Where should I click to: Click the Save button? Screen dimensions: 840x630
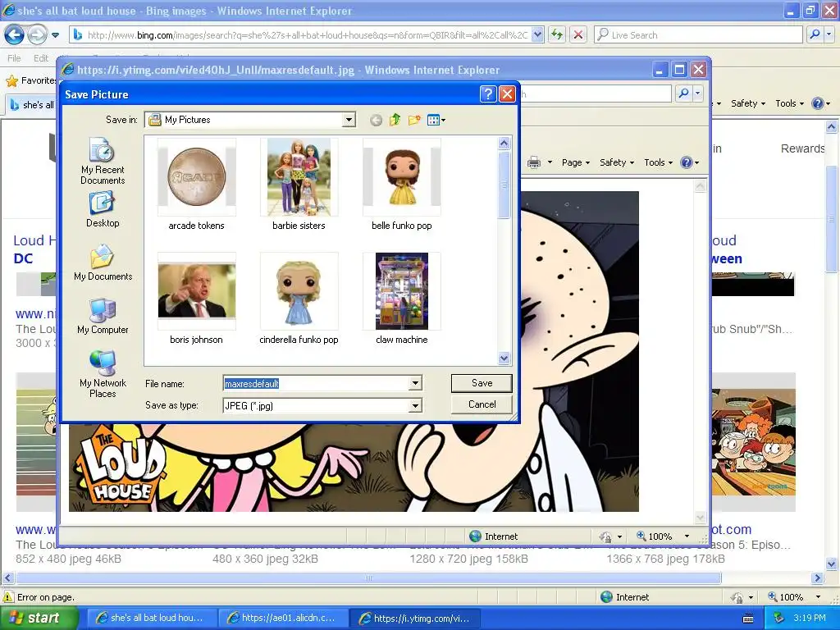[x=482, y=383]
